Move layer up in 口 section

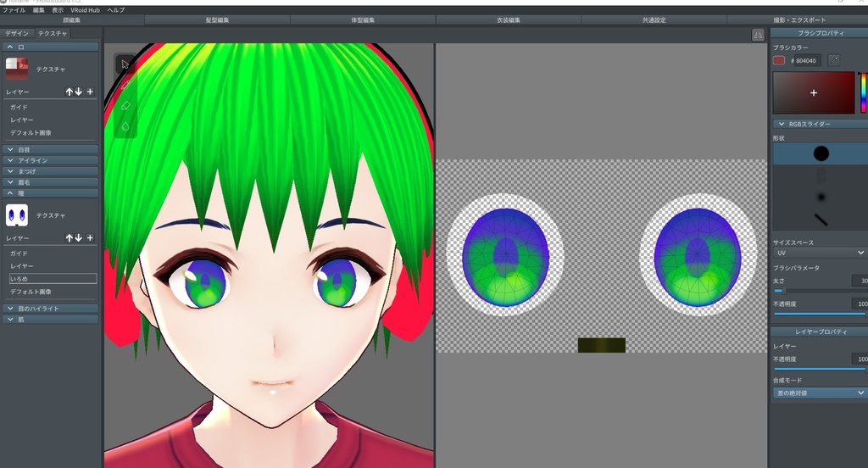click(x=70, y=92)
